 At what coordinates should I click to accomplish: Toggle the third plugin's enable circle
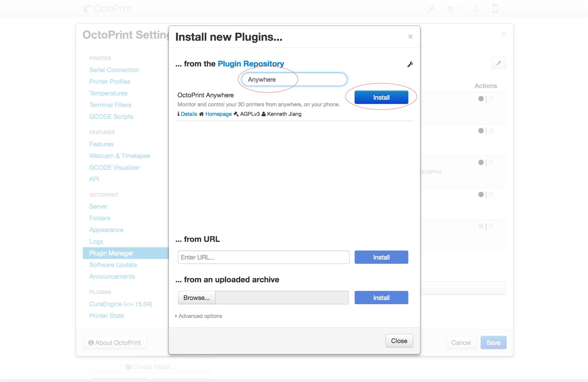[x=481, y=162]
